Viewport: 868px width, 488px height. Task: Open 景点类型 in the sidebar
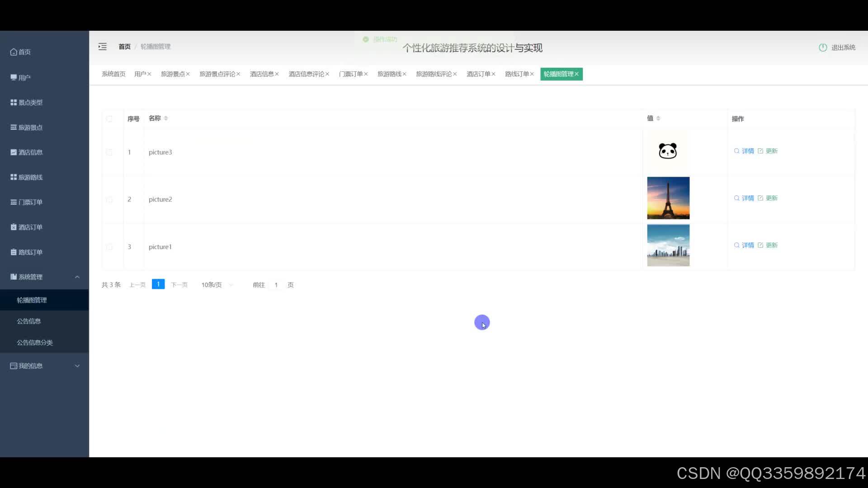tap(44, 103)
